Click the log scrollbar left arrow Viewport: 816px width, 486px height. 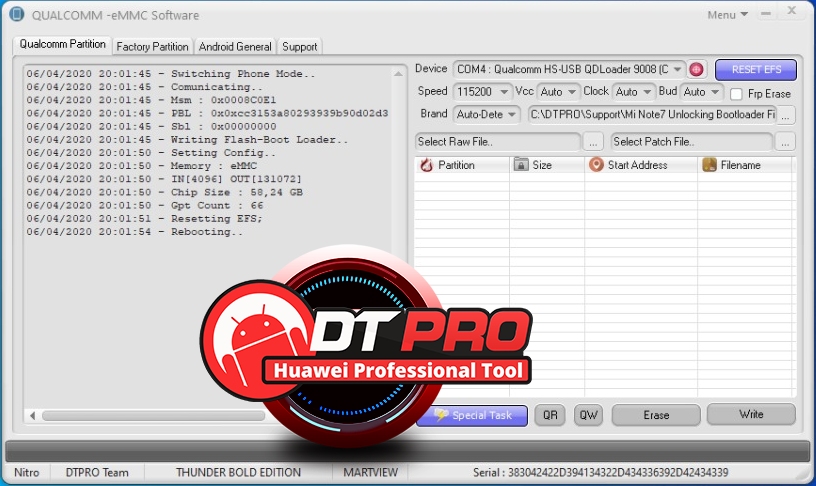(x=33, y=416)
